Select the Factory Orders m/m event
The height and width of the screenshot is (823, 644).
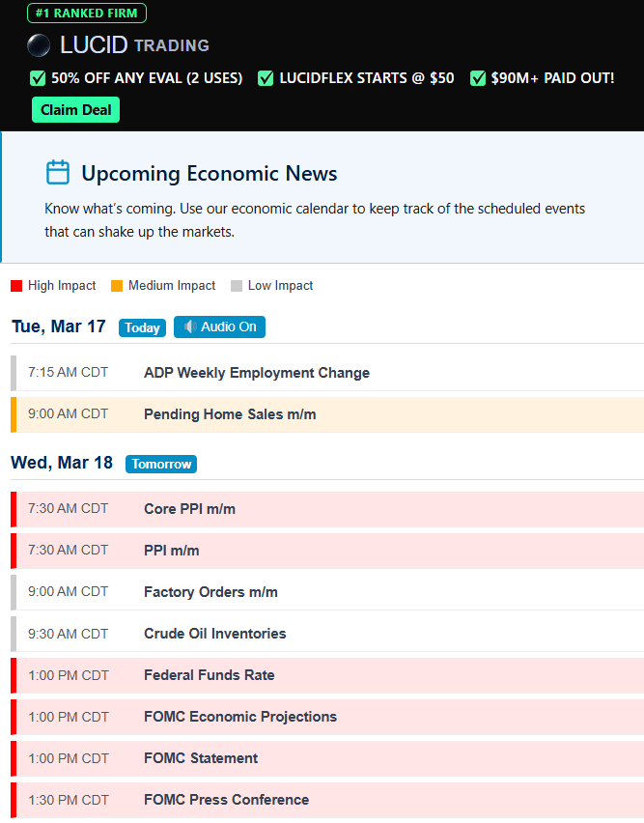click(327, 592)
